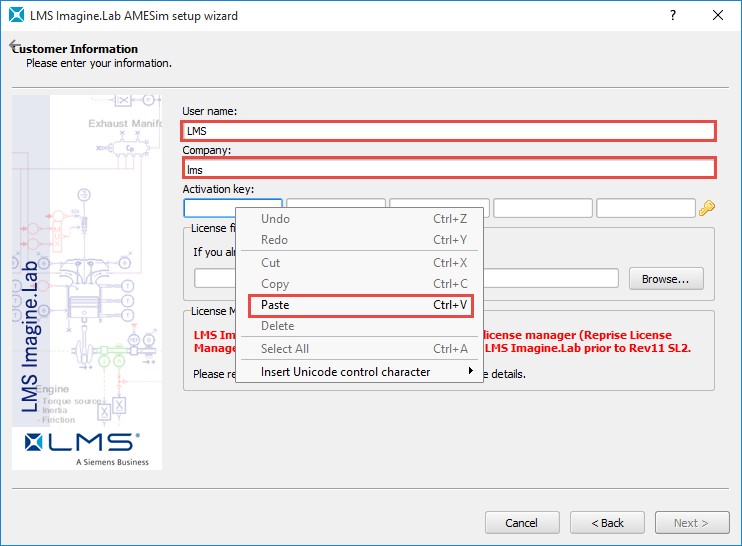The width and height of the screenshot is (742, 546).
Task: Focus the Company text field
Action: pyautogui.click(x=449, y=169)
